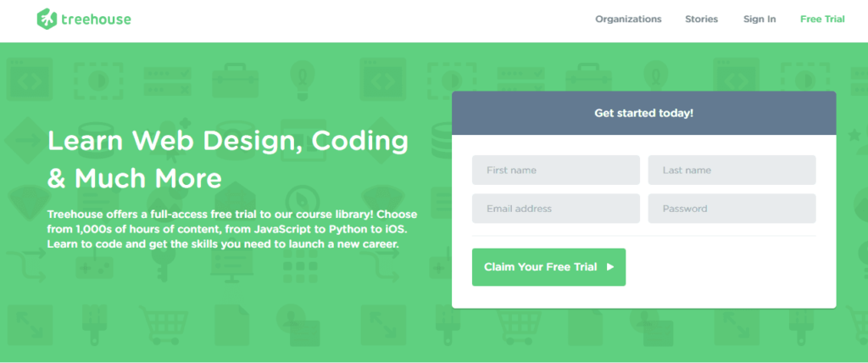Click the "Get started today!" header text
The image size is (868, 363).
[x=644, y=113]
